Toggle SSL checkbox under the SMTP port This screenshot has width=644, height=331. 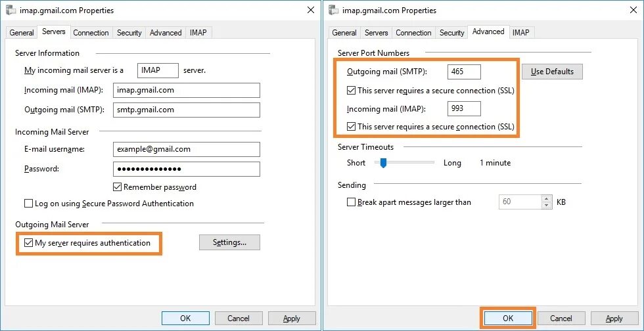(351, 91)
